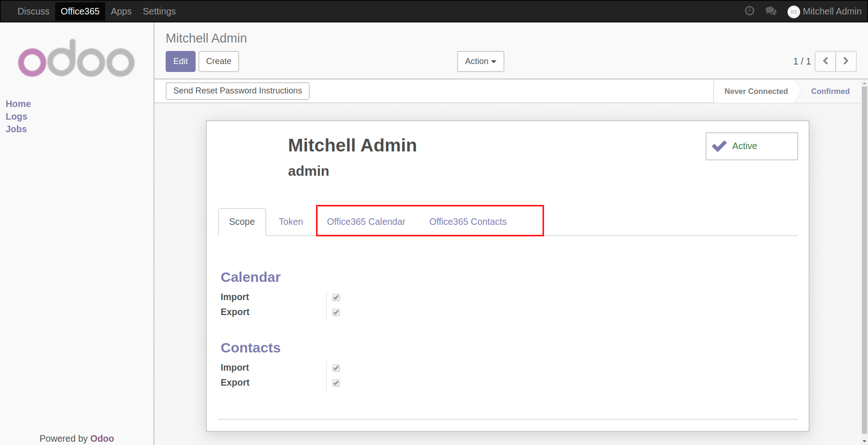Click the vertical scrollbar down arrow
868x445 pixels.
pos(864,441)
